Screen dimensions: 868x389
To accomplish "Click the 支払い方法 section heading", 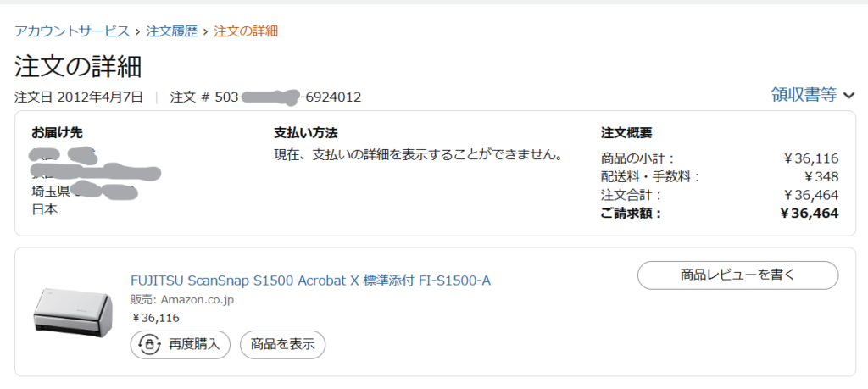I will pos(306,133).
